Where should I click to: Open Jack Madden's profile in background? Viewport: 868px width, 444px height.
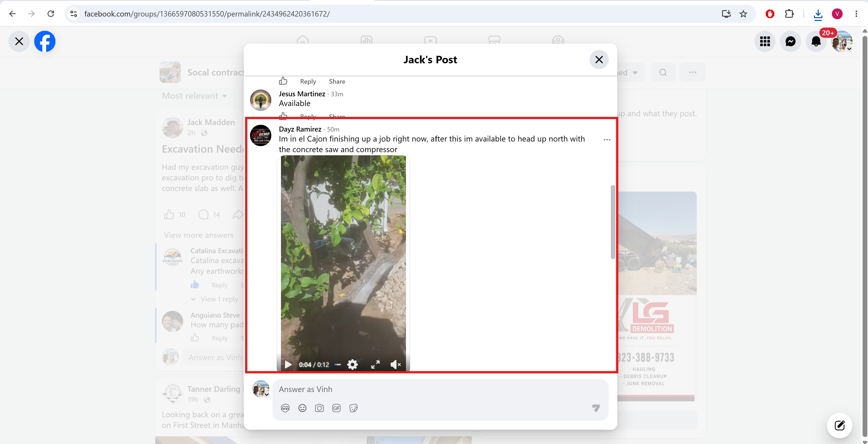tap(211, 122)
